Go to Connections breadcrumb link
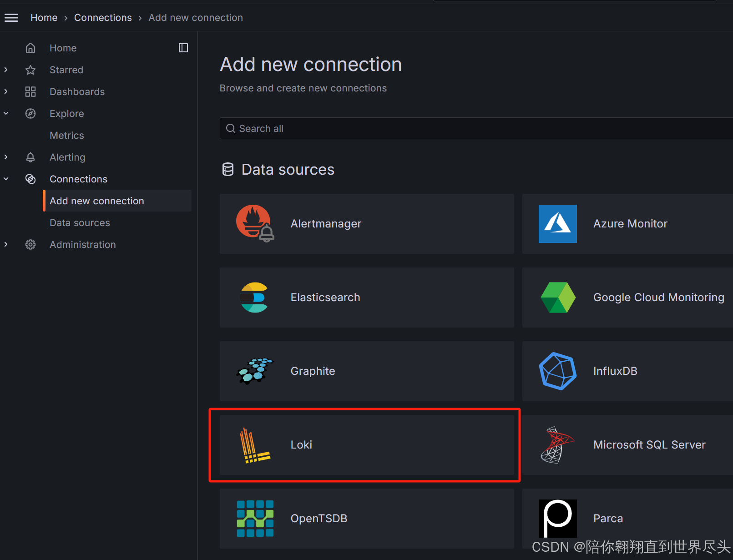 (x=103, y=18)
